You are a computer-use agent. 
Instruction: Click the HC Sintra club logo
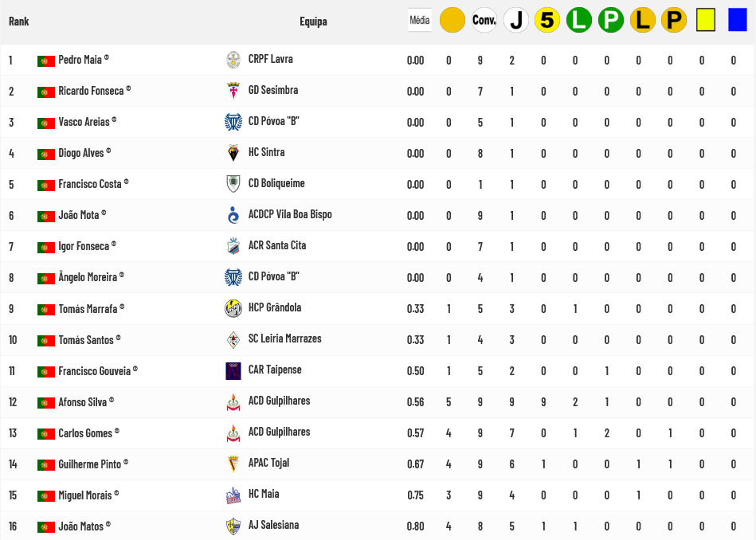click(x=233, y=153)
